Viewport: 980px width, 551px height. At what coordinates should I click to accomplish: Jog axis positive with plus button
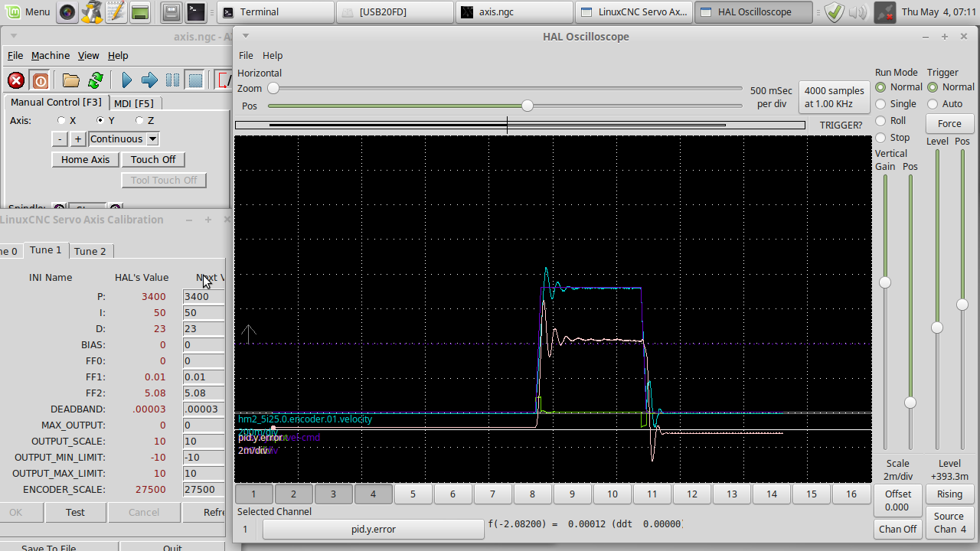77,139
